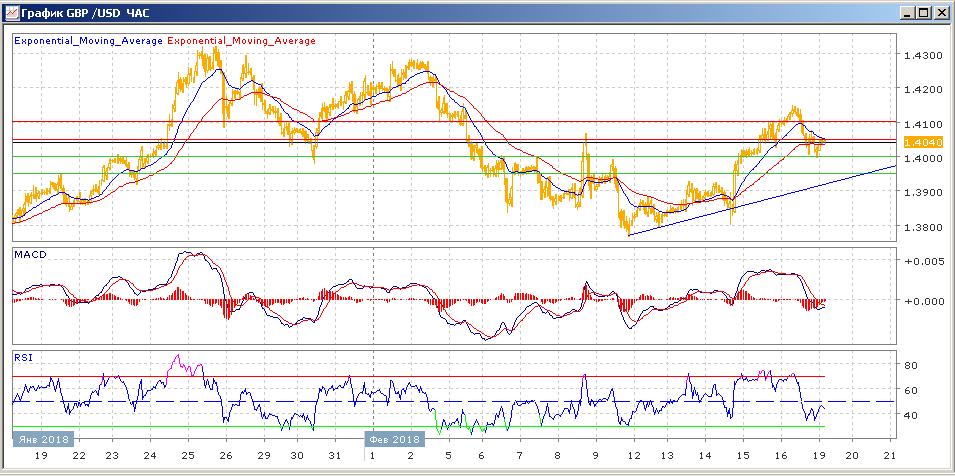955x476 pixels.
Task: Click the RSI panel label
Action: (x=22, y=356)
